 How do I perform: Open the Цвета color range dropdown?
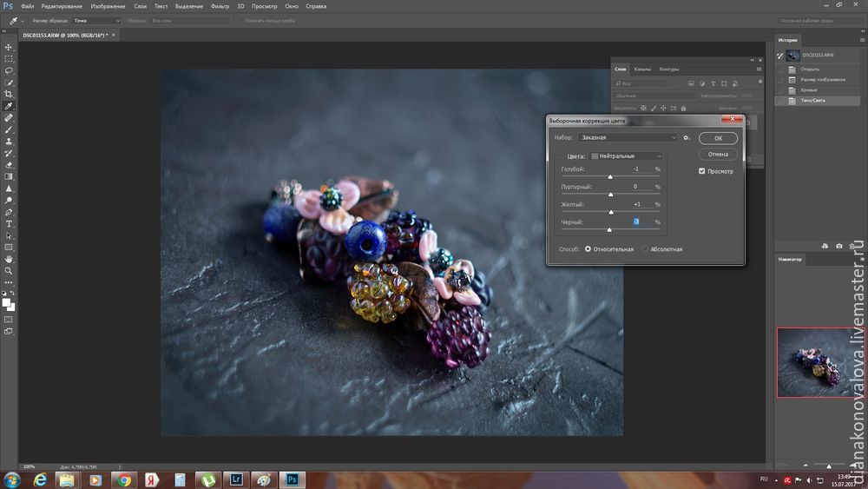point(625,155)
